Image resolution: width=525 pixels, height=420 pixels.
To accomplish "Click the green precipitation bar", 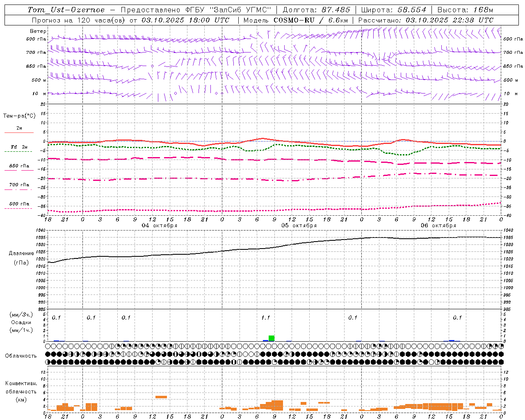I will [272, 338].
